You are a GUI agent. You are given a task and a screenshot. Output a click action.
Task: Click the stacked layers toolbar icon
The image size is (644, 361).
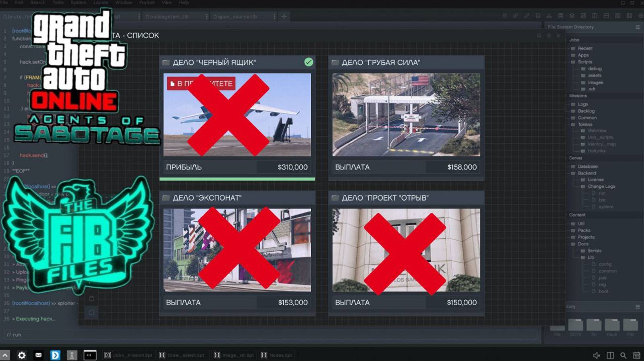click(x=572, y=16)
